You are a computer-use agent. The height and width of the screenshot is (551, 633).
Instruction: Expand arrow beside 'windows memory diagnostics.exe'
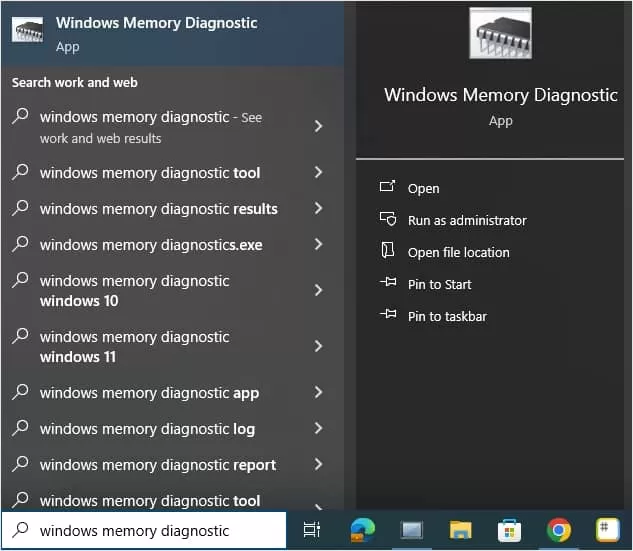point(319,244)
